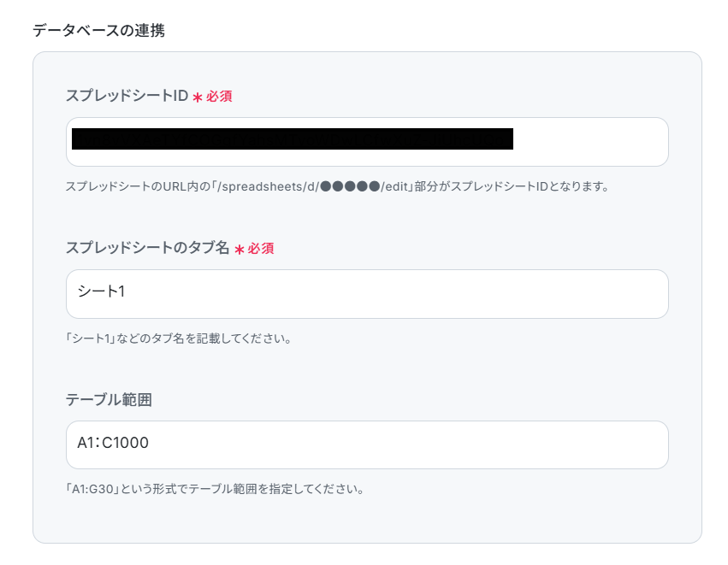The height and width of the screenshot is (565, 728).
Task: Click the spreadsheets URL hint text
Action: pyautogui.click(x=337, y=186)
